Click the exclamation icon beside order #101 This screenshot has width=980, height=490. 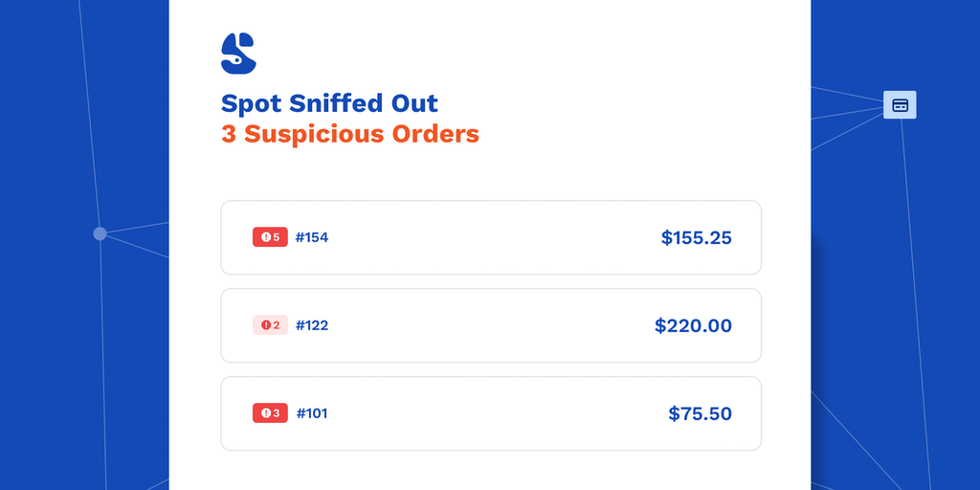tap(265, 413)
